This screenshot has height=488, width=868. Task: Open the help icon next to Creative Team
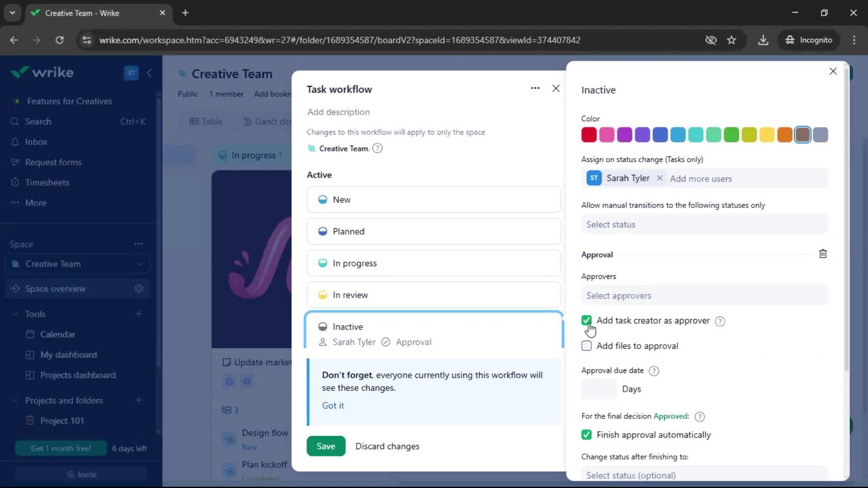point(377,148)
